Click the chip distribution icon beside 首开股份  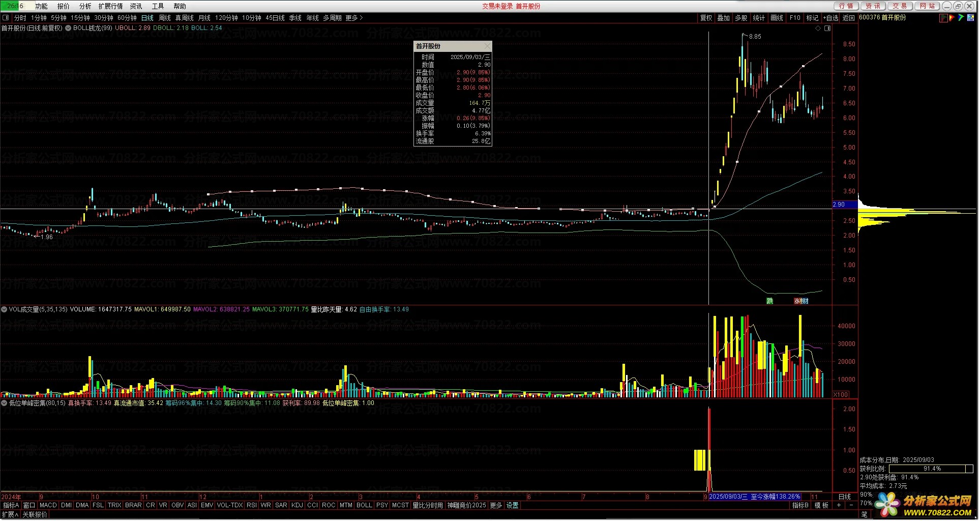[x=944, y=18]
